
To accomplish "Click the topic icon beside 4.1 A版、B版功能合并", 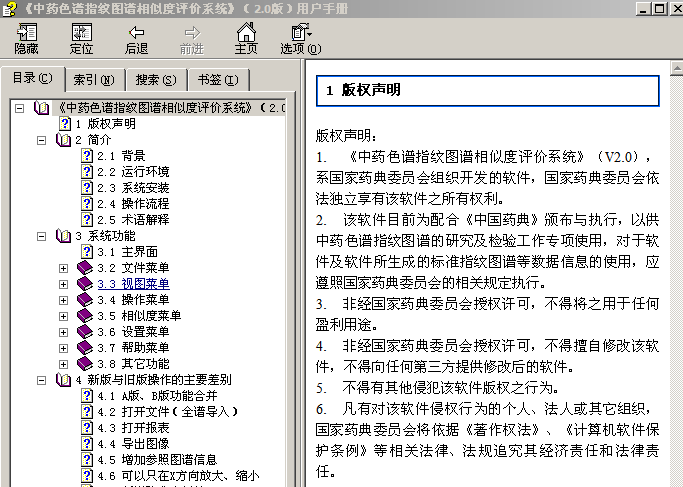I will (87, 396).
